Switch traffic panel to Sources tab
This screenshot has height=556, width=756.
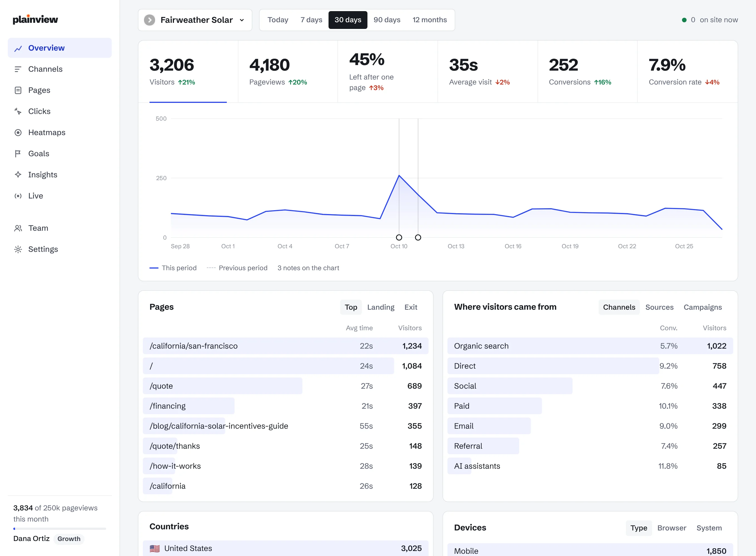pos(660,307)
